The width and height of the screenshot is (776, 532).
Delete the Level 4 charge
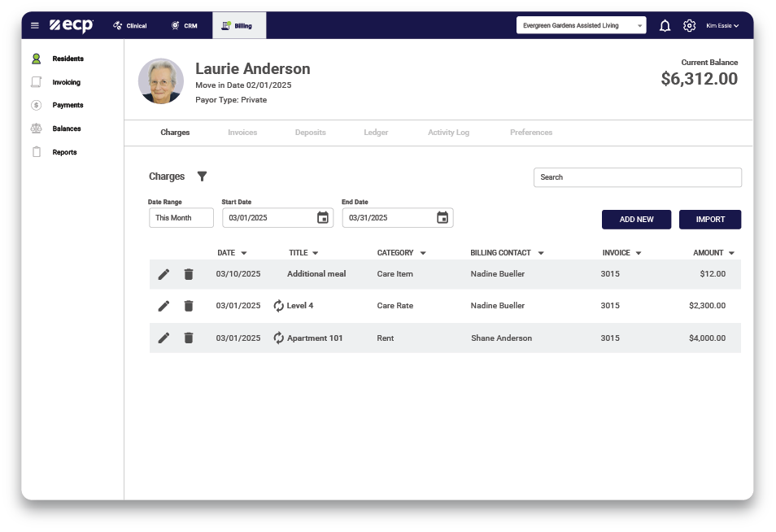tap(189, 306)
